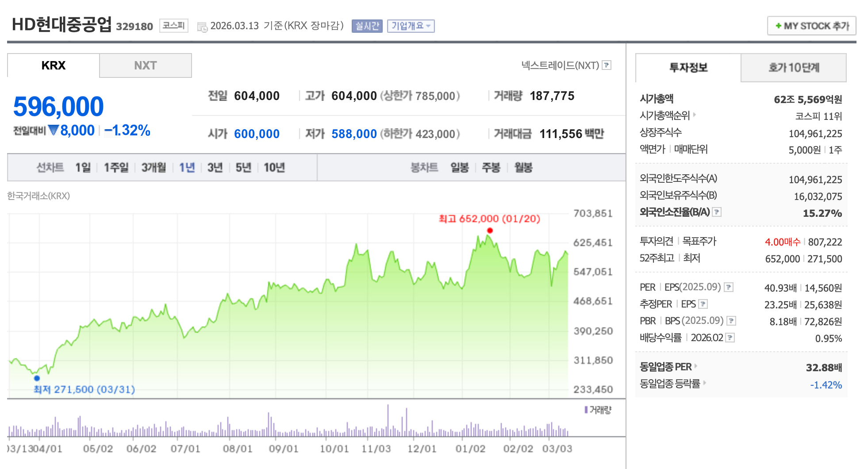
Task: Open help icon beside 배당수익률 2026.02
Action: point(730,338)
